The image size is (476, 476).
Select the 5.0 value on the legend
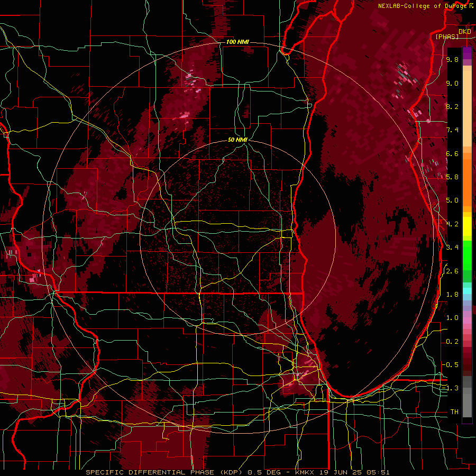tap(452, 200)
